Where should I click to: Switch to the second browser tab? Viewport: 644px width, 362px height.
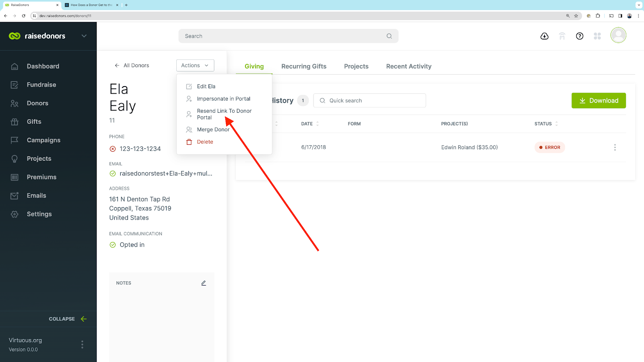click(x=92, y=5)
